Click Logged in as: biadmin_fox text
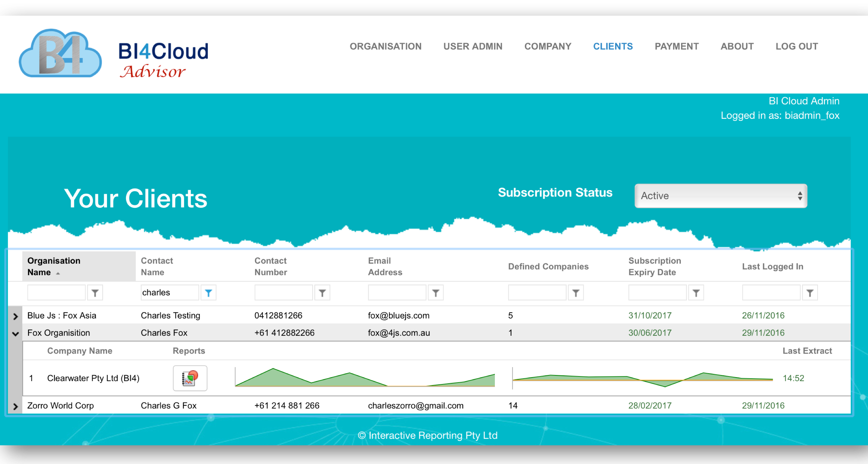The height and width of the screenshot is (464, 868). coord(780,116)
